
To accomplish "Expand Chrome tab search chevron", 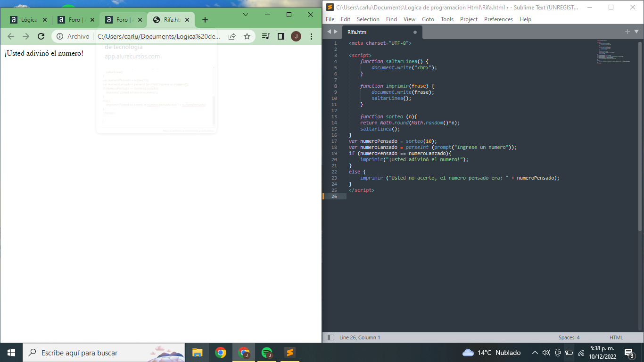I will (246, 15).
